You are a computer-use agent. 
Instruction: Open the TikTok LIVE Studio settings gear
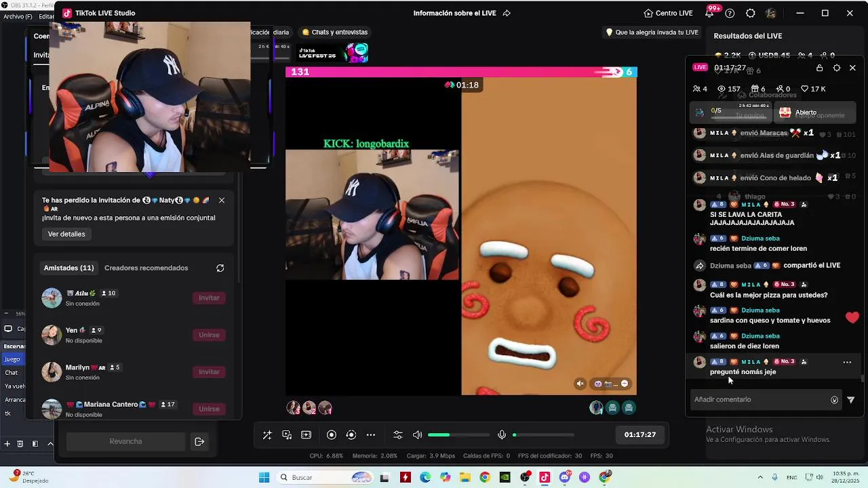pyautogui.click(x=750, y=13)
